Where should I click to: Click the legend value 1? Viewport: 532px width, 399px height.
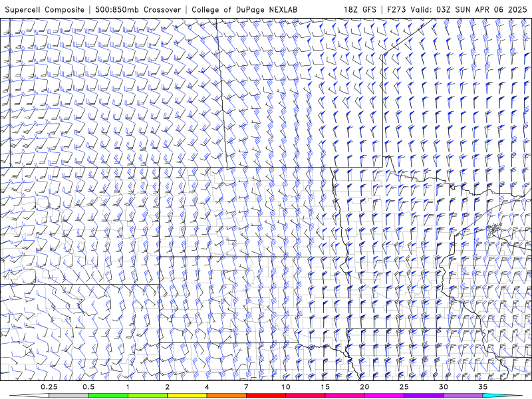click(128, 387)
